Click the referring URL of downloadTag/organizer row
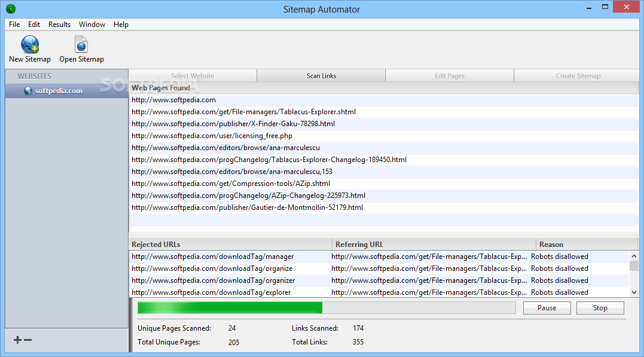This screenshot has width=644, height=357. pos(429,280)
